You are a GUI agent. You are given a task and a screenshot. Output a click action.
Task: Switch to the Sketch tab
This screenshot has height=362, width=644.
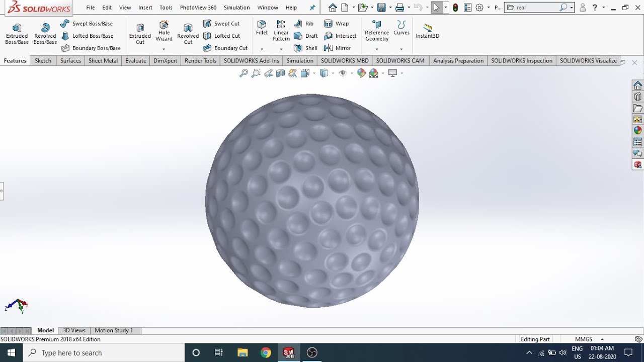[x=43, y=61]
